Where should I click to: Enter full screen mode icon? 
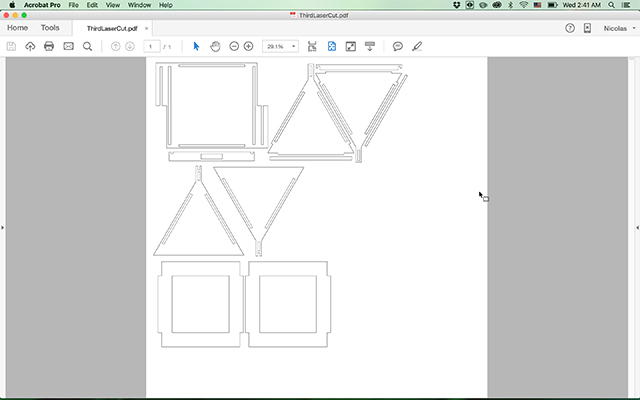[351, 47]
